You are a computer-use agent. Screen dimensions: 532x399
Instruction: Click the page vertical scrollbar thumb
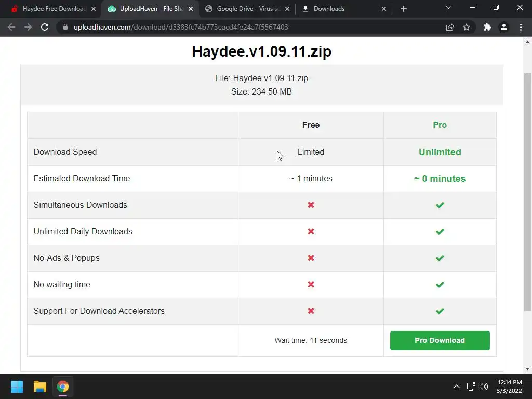[x=527, y=192]
